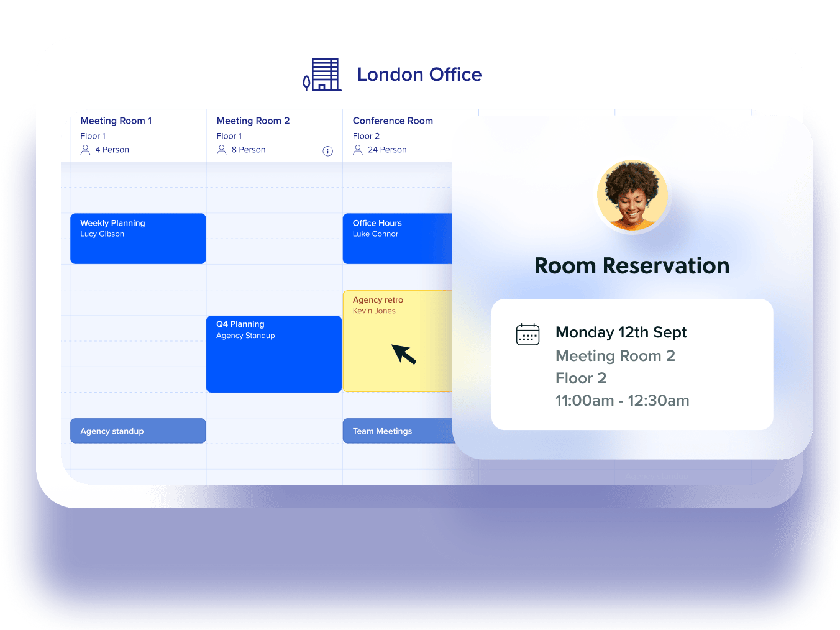
Task: Click the London Office title
Action: click(x=419, y=75)
